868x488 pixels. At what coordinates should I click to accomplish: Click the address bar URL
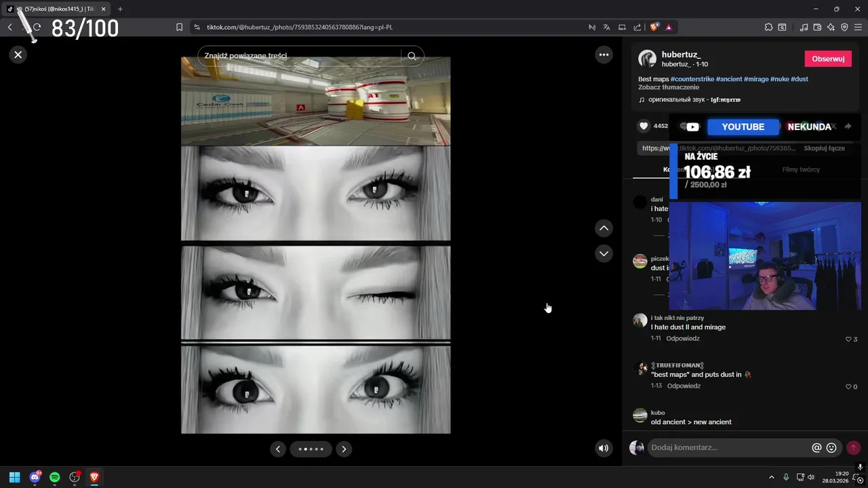(299, 27)
